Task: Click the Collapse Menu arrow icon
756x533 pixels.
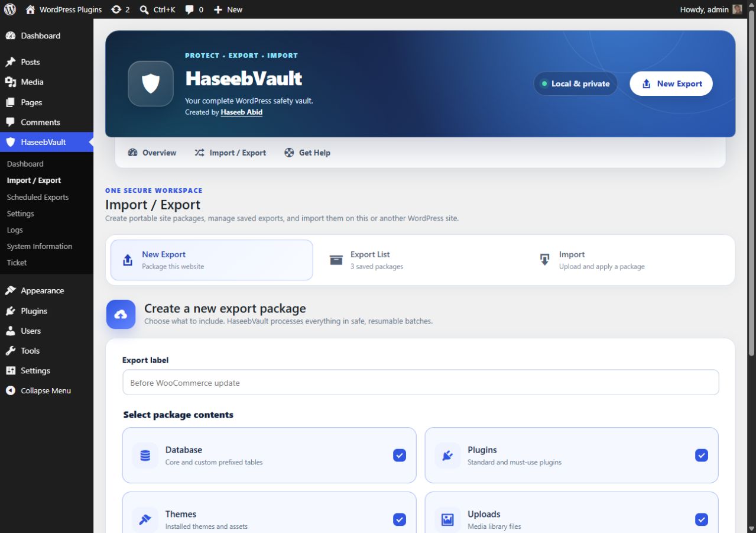Action: click(11, 390)
